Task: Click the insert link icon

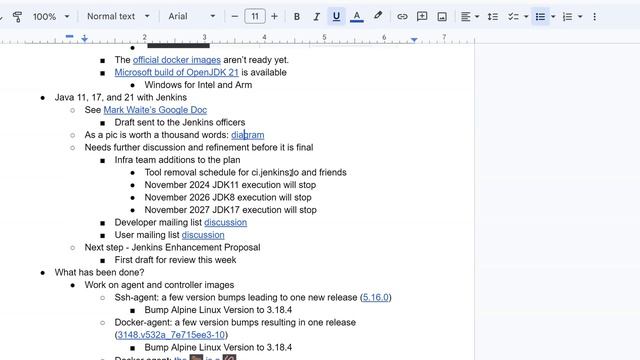Action: [402, 17]
